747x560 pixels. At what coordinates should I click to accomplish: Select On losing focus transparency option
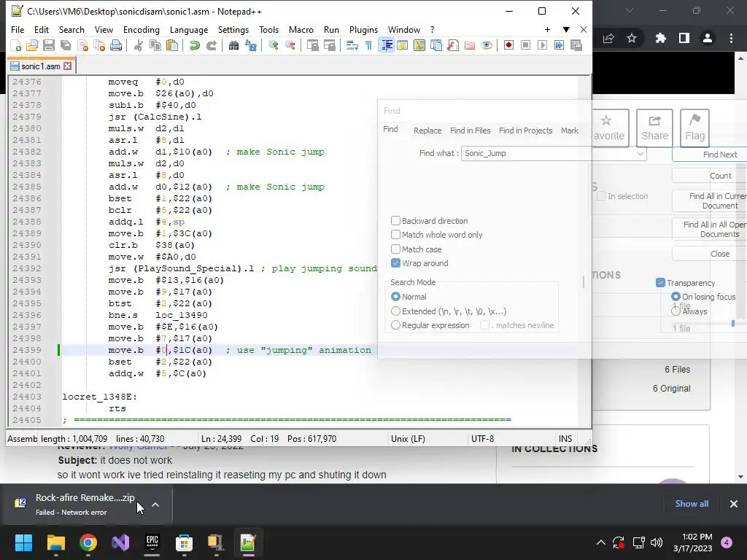(676, 297)
